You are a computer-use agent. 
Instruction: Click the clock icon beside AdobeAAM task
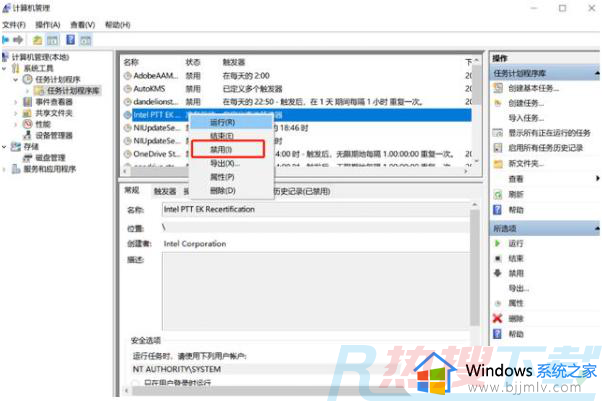(x=127, y=76)
